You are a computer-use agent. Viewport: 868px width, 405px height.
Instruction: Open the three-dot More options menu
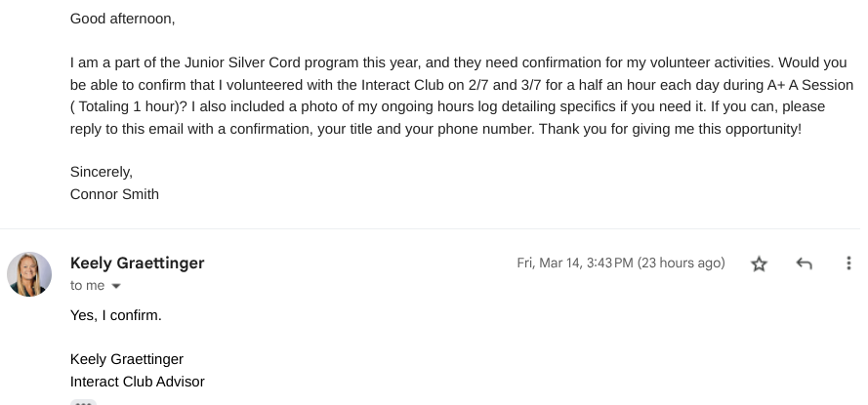coord(848,263)
